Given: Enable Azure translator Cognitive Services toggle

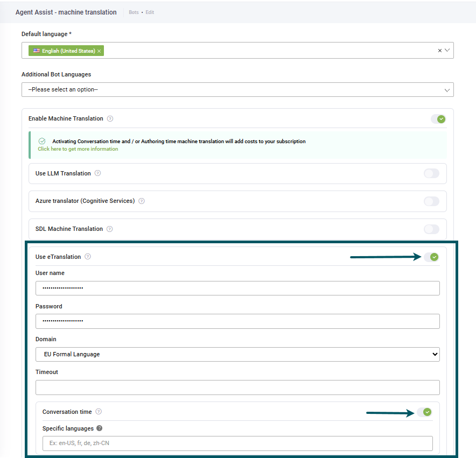Looking at the screenshot, I should click(x=431, y=201).
